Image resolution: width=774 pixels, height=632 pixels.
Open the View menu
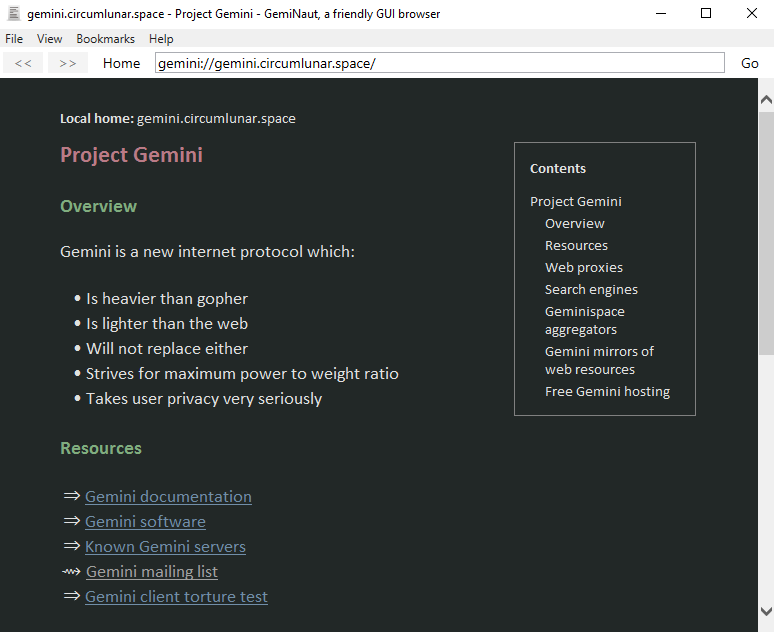tap(49, 39)
